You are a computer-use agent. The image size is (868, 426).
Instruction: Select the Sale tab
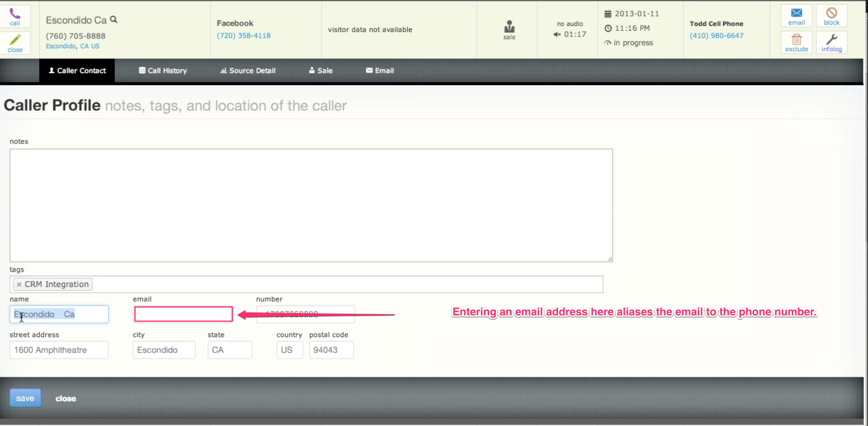point(320,70)
